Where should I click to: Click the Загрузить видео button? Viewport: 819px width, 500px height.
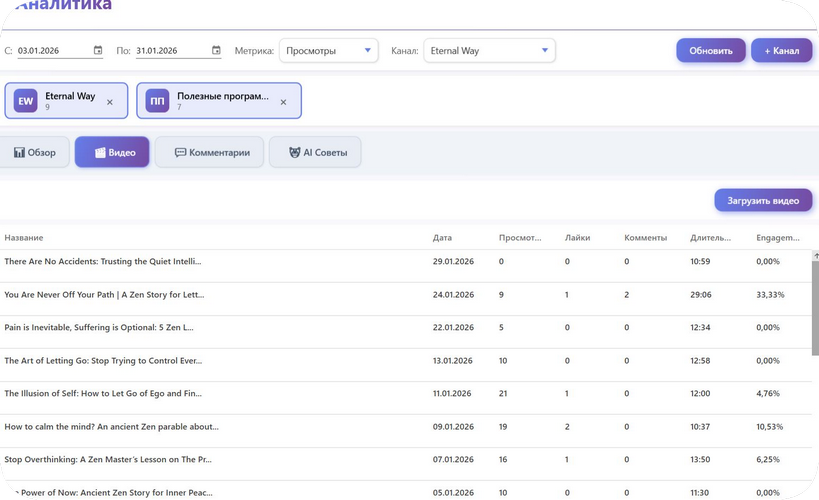tap(763, 201)
